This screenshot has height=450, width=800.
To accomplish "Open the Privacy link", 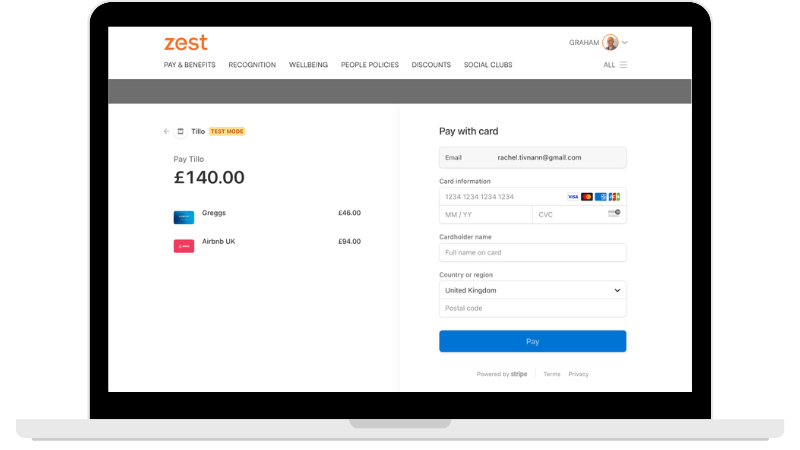I will point(579,374).
